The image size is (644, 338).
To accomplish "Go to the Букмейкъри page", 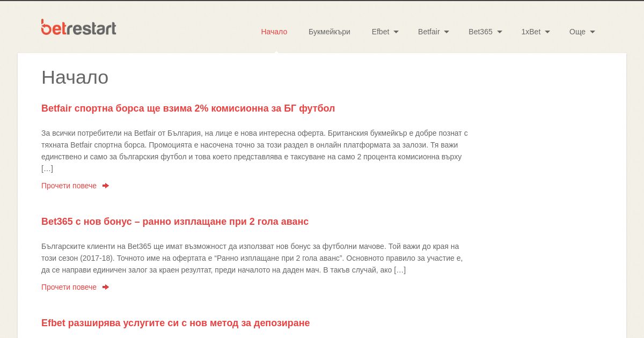I will (330, 32).
